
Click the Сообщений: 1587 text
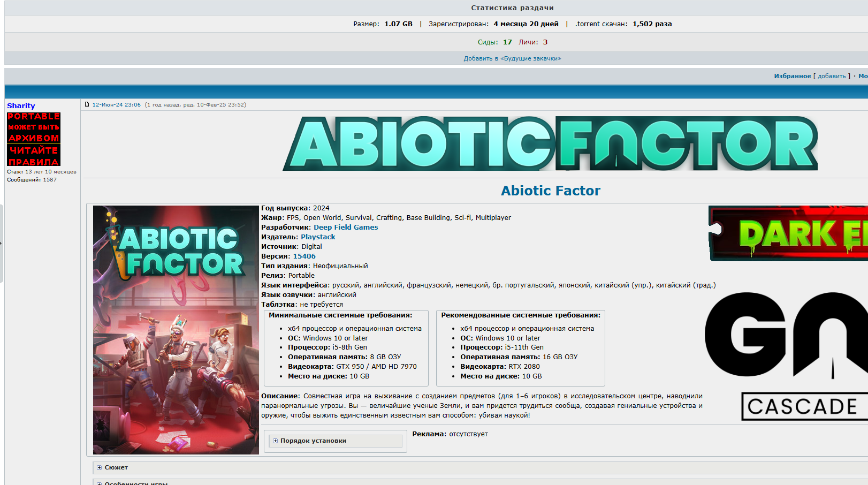click(x=32, y=180)
